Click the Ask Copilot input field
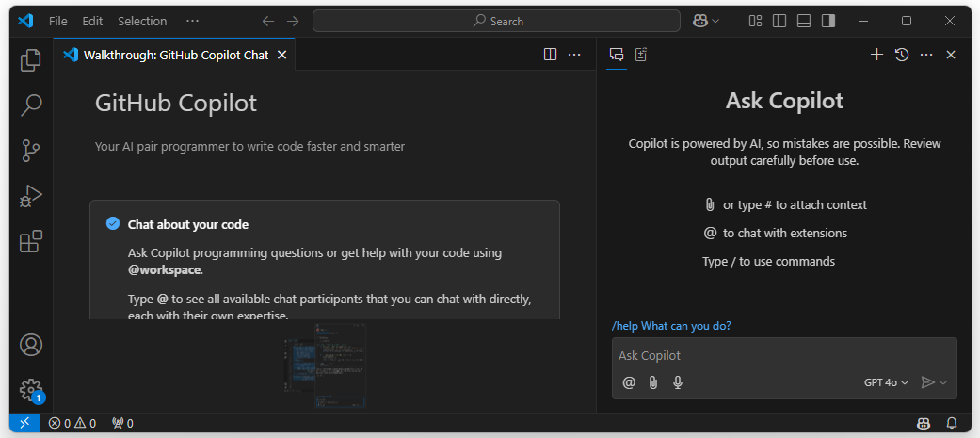The image size is (980, 438). pyautogui.click(x=783, y=356)
